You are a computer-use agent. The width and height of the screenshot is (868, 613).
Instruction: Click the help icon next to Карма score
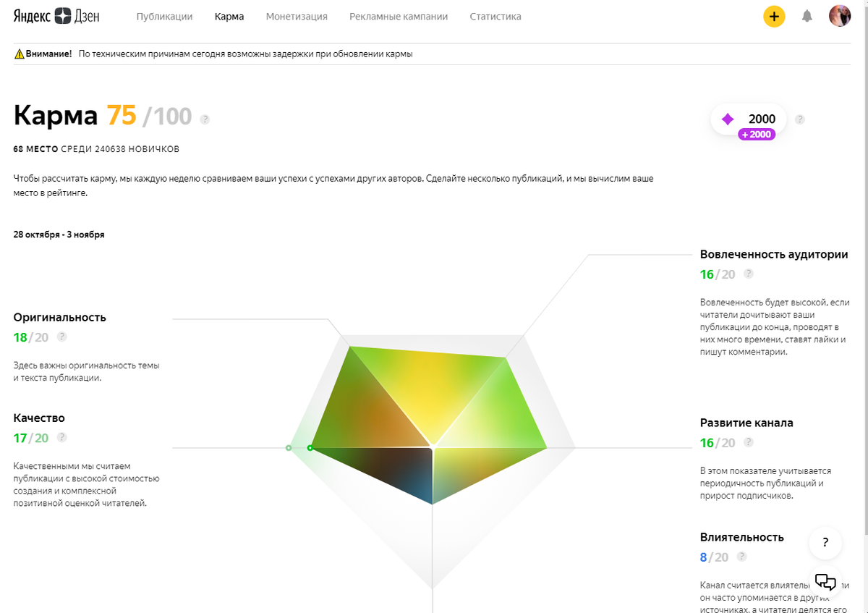coord(205,119)
